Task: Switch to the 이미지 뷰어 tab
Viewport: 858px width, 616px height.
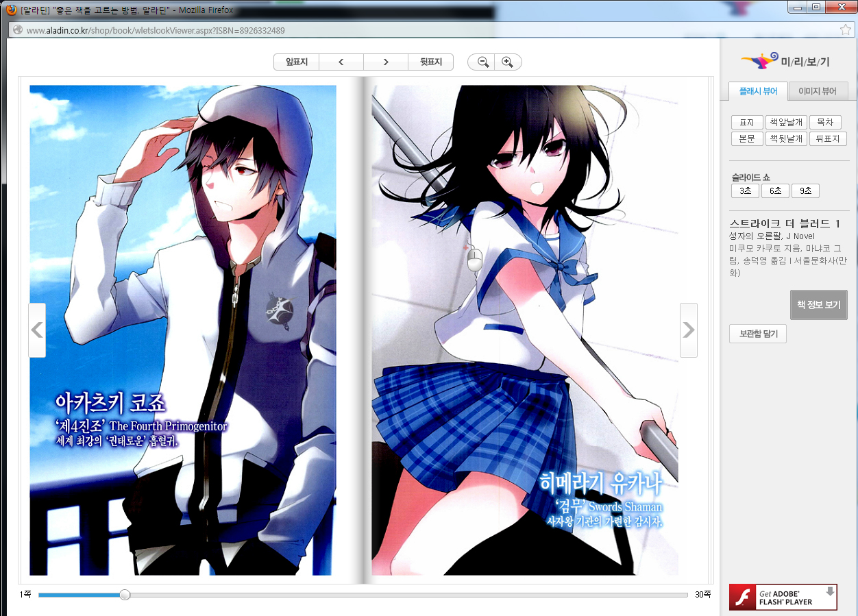Action: point(817,91)
